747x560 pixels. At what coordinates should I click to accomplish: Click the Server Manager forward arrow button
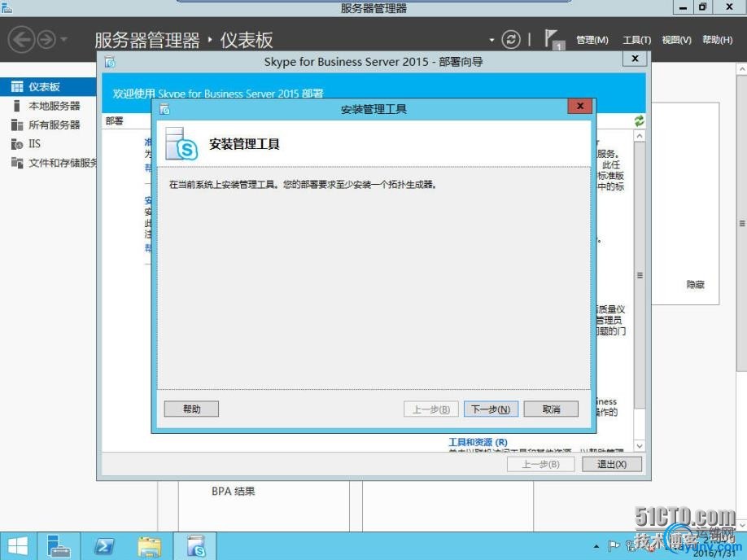(46, 40)
